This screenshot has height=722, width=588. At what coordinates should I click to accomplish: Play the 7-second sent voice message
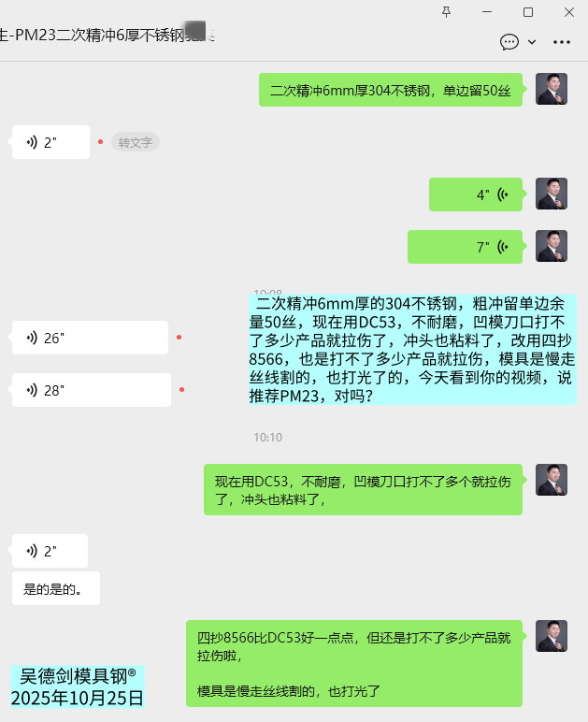[x=465, y=247]
